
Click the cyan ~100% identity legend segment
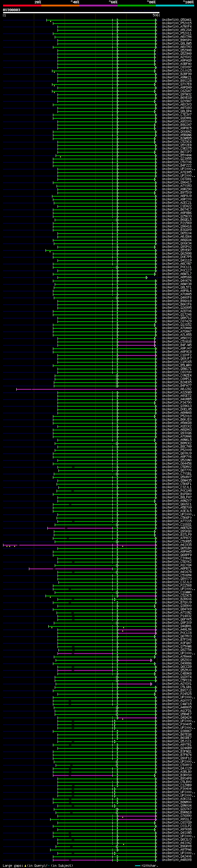(x=175, y=6)
